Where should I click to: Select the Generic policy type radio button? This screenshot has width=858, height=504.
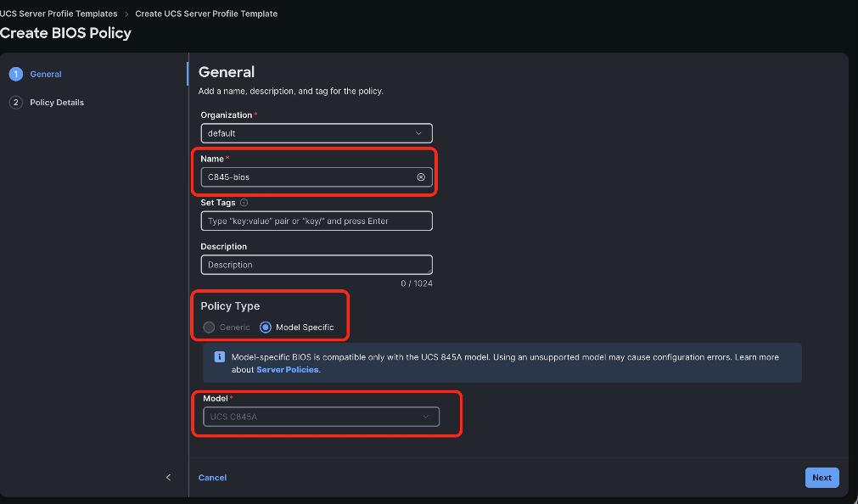tap(209, 328)
